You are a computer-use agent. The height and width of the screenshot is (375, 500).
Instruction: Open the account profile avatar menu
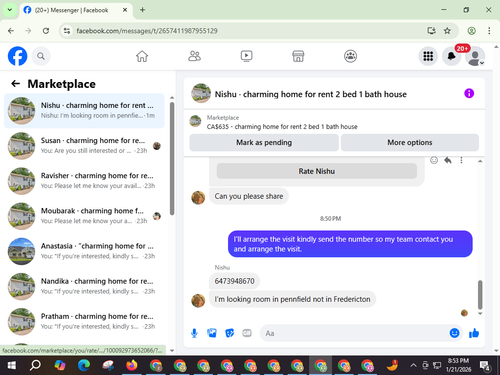click(x=475, y=56)
